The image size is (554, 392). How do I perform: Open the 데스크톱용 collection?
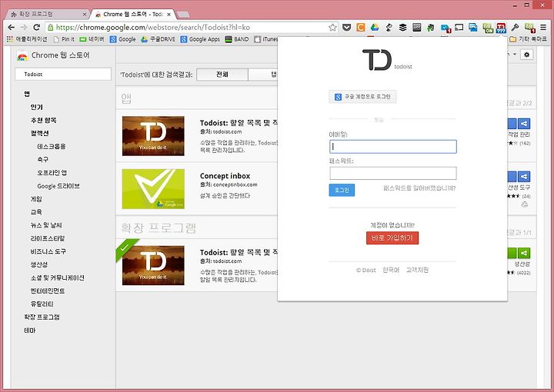click(52, 147)
